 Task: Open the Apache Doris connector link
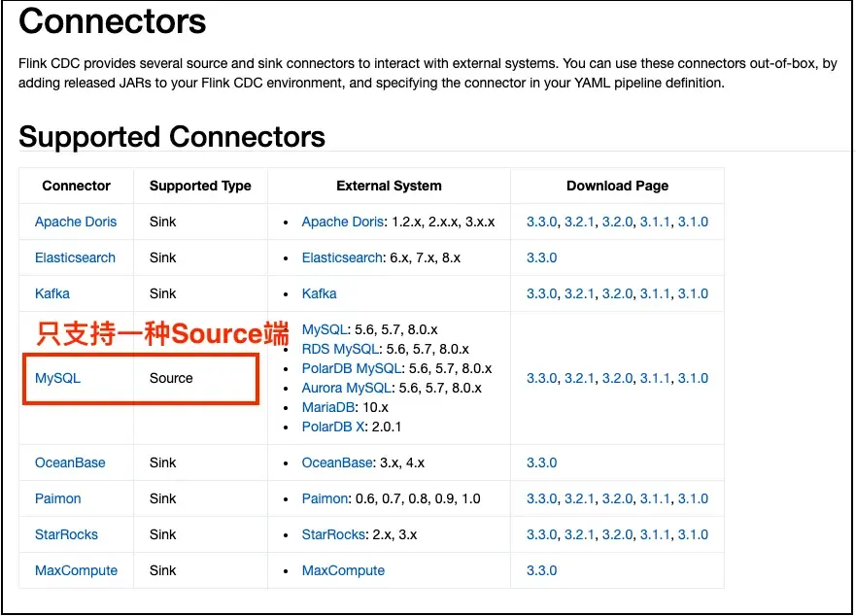pyautogui.click(x=76, y=222)
